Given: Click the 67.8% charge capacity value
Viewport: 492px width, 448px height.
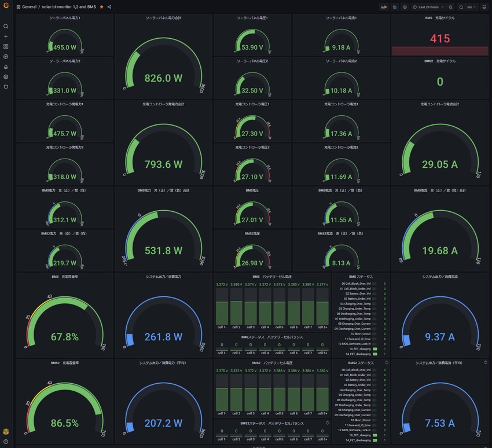Looking at the screenshot, I should click(65, 337).
